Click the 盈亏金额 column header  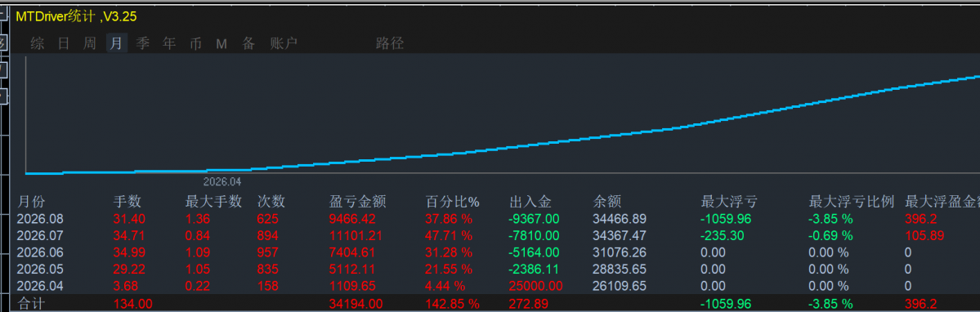[357, 202]
